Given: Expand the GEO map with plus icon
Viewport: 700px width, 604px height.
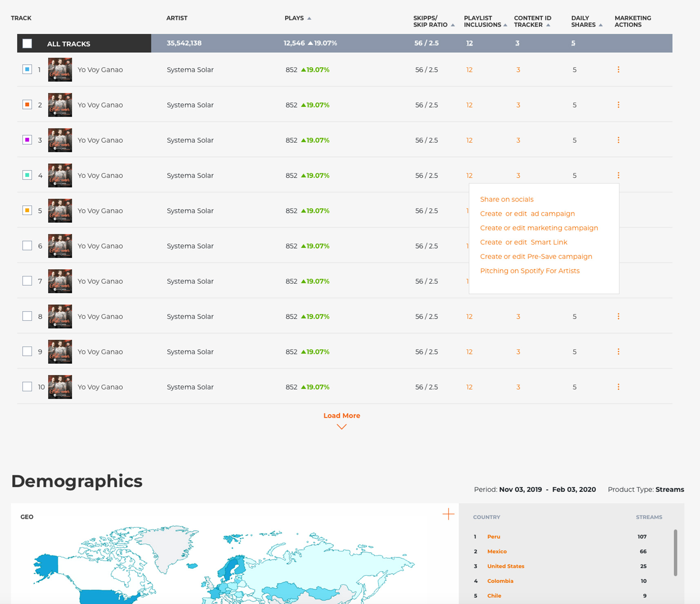Looking at the screenshot, I should (x=448, y=514).
